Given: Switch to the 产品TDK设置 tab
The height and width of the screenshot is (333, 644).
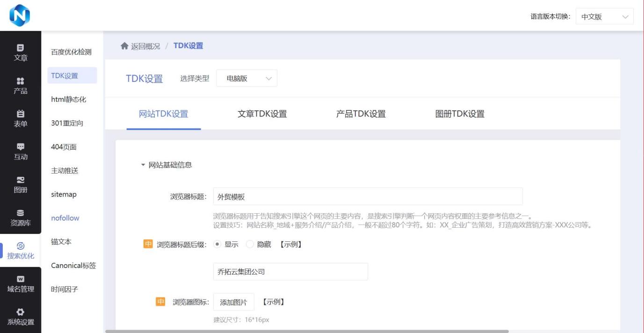Looking at the screenshot, I should [x=361, y=114].
